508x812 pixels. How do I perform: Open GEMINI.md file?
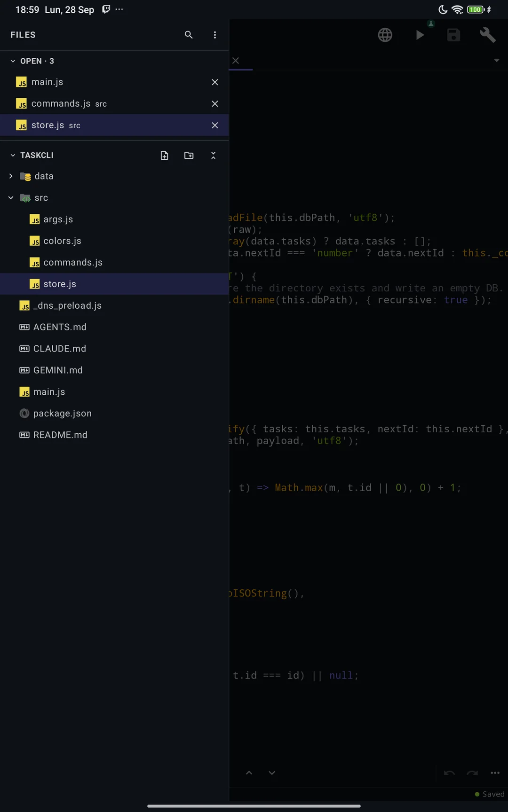pyautogui.click(x=114, y=371)
